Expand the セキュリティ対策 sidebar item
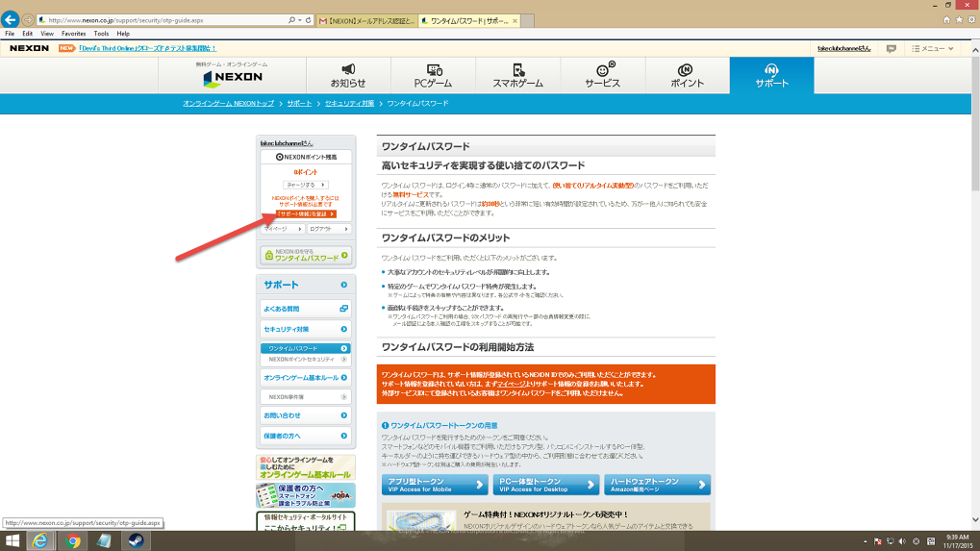This screenshot has width=980, height=551. pyautogui.click(x=306, y=329)
